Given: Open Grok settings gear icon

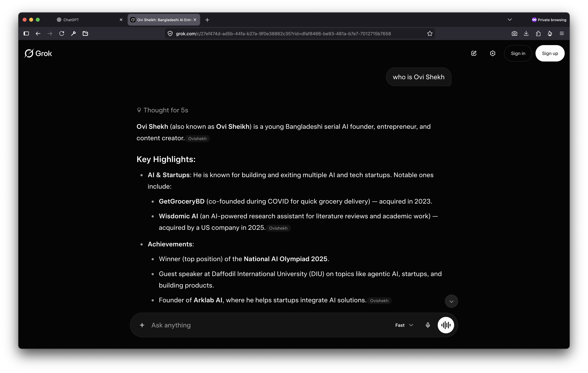Looking at the screenshot, I should [493, 53].
